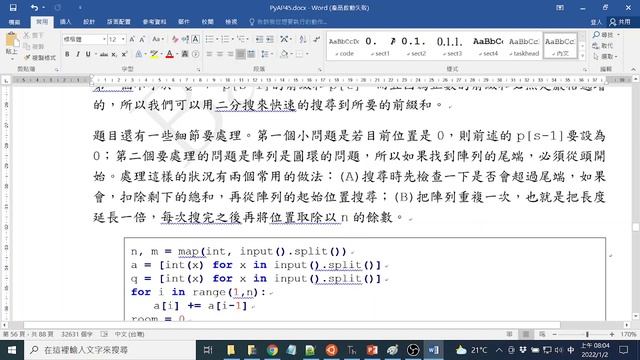
Task: Open the line spacing dropdown
Action: coord(267,54)
